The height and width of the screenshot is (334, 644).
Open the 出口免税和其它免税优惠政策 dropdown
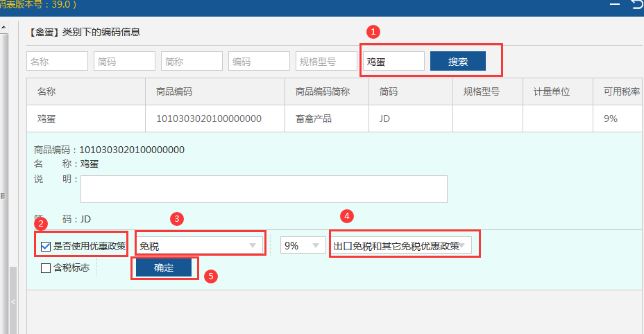[401, 245]
